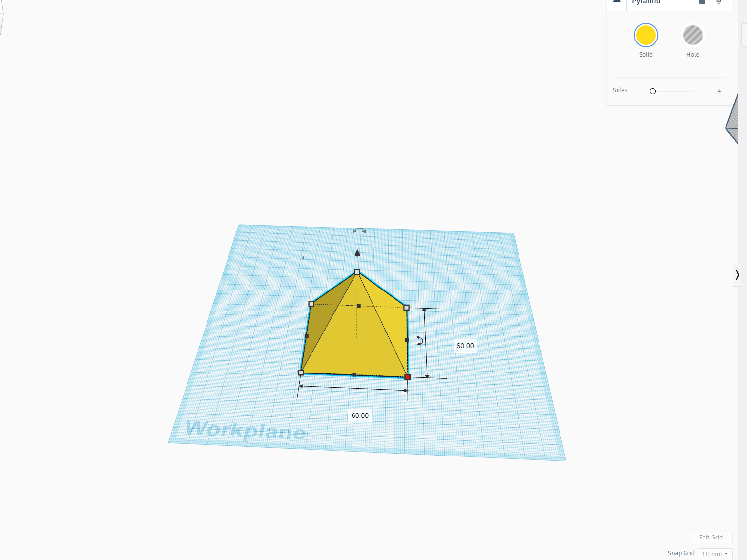This screenshot has height=560, width=747.
Task: Click the black midpoint handle on the front edge
Action: pos(354,375)
